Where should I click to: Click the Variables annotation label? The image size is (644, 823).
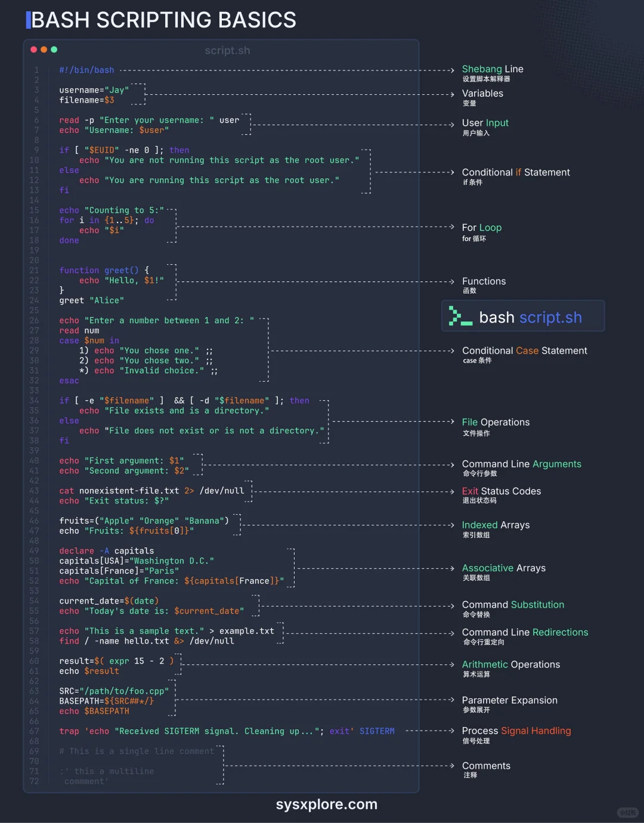coord(483,93)
